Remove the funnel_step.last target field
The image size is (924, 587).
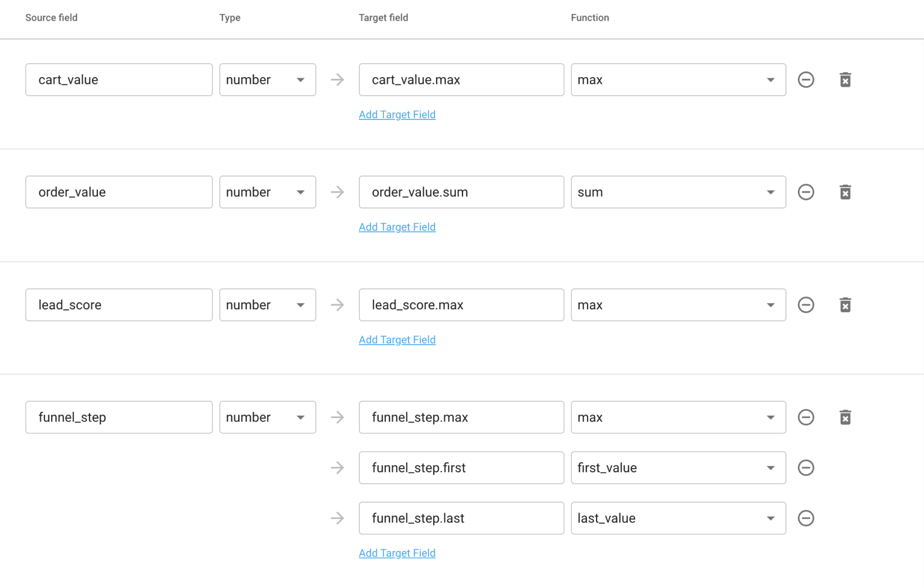(x=806, y=518)
